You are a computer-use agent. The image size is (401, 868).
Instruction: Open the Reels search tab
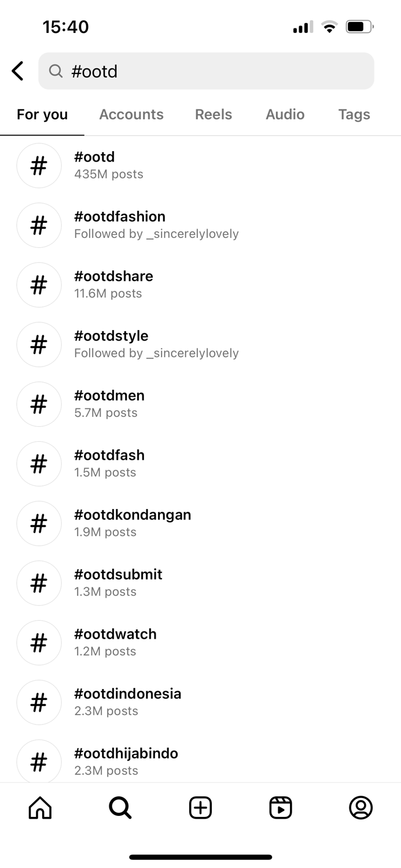click(213, 114)
